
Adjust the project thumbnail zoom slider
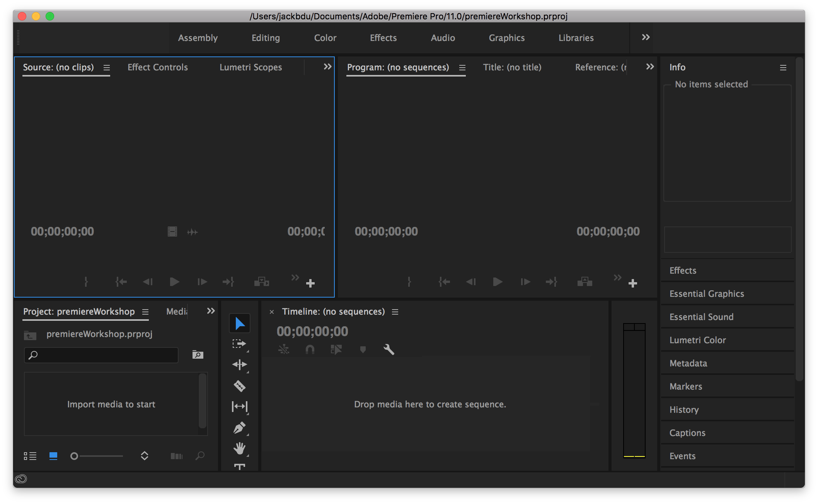coord(75,456)
